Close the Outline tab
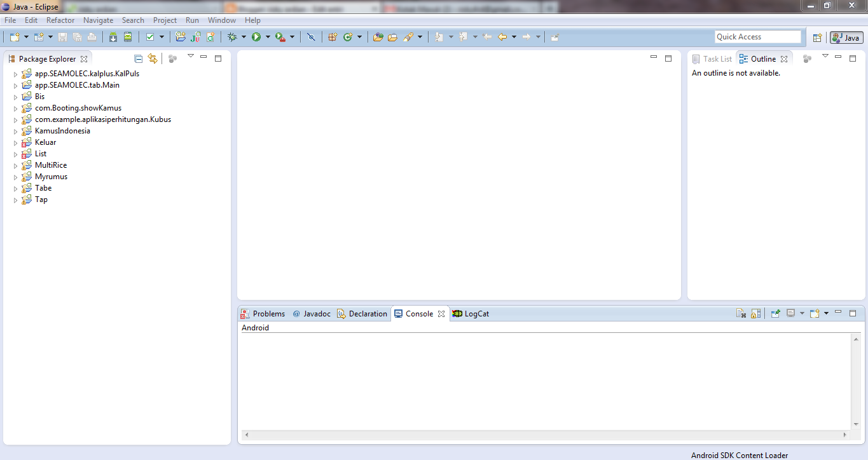This screenshot has height=460, width=868. click(784, 59)
